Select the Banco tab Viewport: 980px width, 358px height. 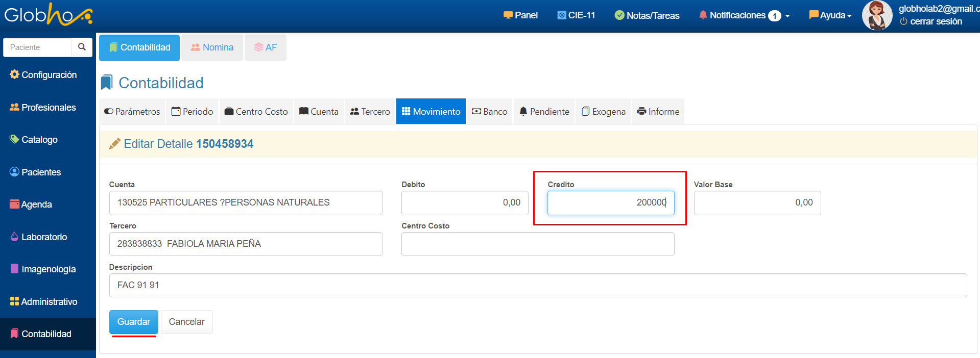point(489,112)
